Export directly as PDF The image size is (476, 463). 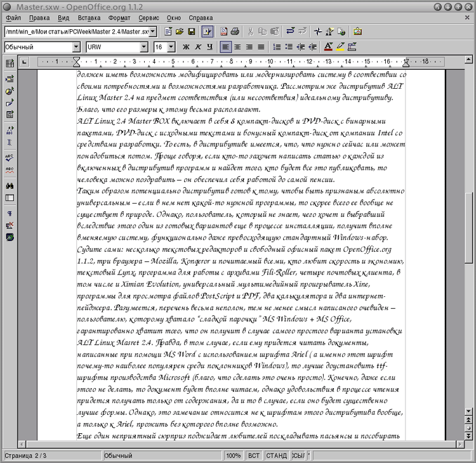coord(224,31)
